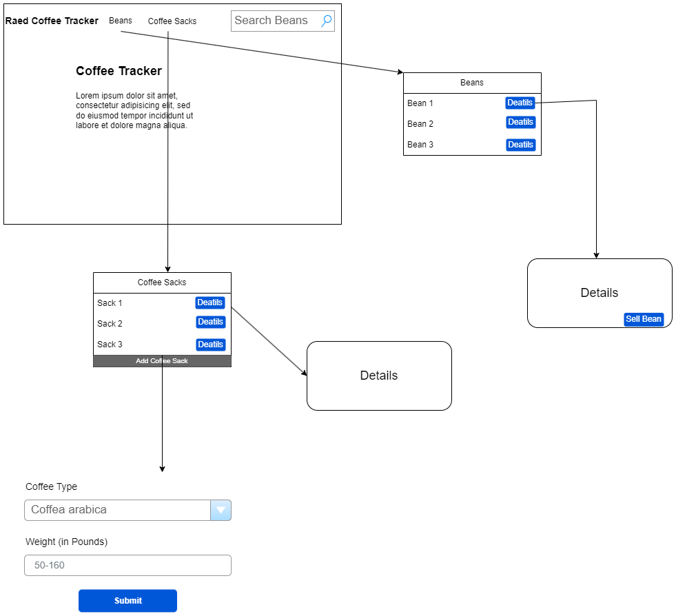
Task: Click the Deatils button for Bean 3
Action: pos(520,145)
